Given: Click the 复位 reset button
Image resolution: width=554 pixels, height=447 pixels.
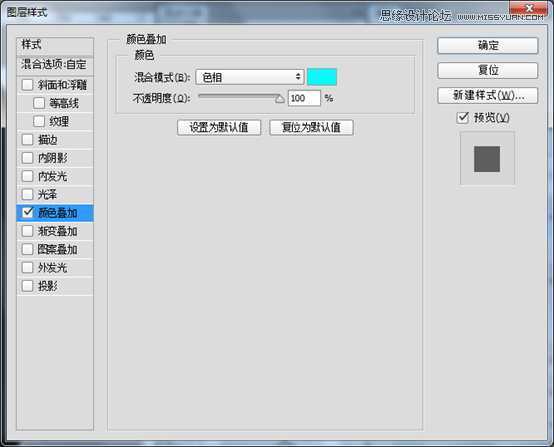Looking at the screenshot, I should coord(488,70).
